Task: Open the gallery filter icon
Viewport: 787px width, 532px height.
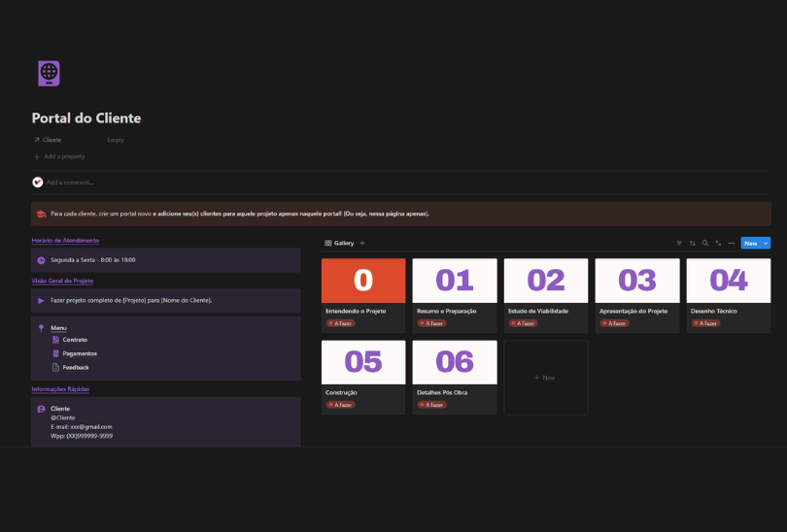Action: (x=679, y=243)
